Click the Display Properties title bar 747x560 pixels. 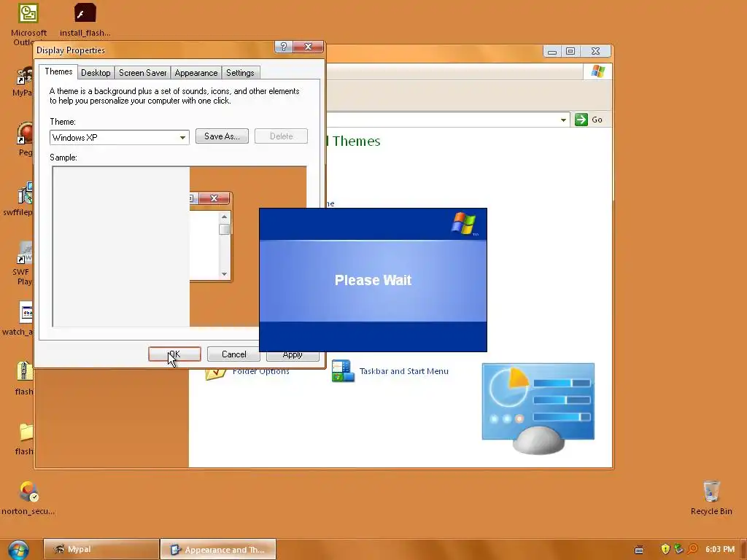[x=155, y=50]
